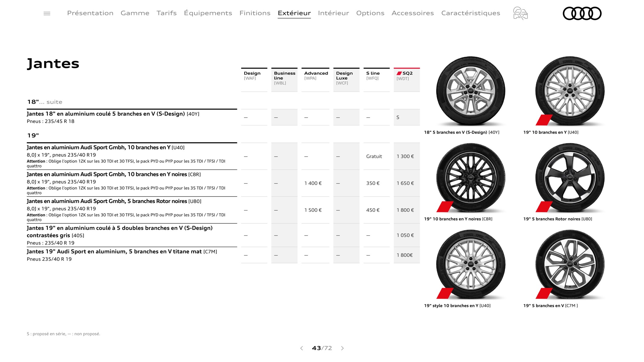The width and height of the screenshot is (644, 362).
Task: Go to previous page arrow
Action: [x=302, y=348]
